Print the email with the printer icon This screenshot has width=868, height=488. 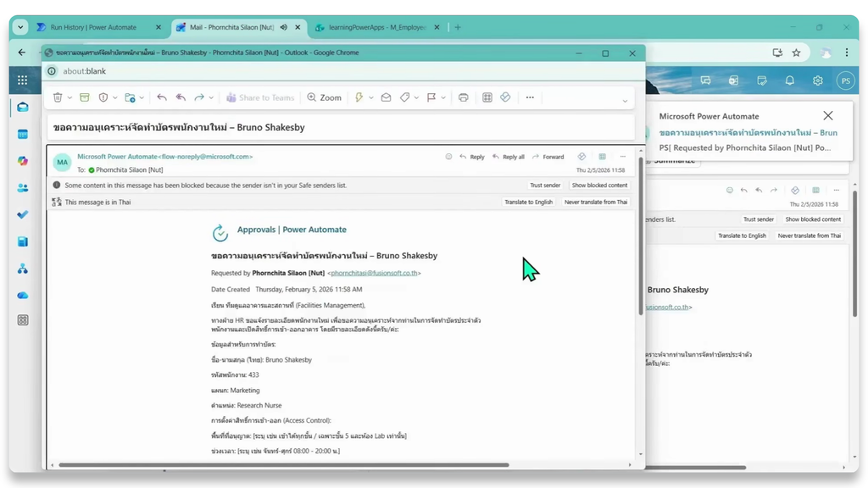464,97
